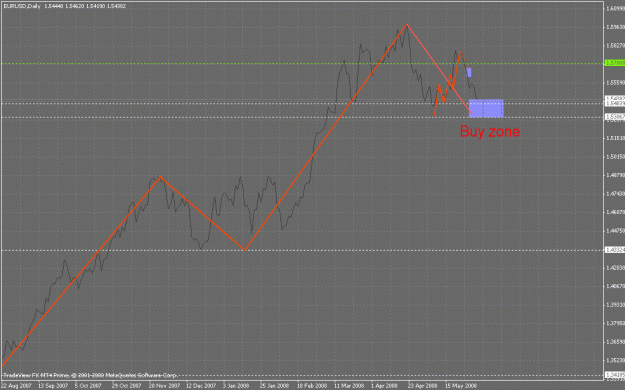Click the '22 Aug 2007' date label
This screenshot has width=625, height=390.
(x=16, y=386)
